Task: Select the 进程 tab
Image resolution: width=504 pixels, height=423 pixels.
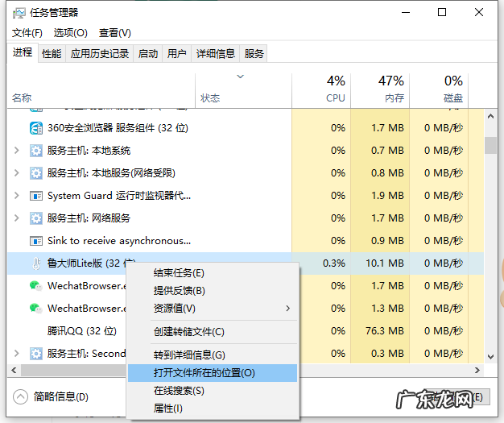Action: 23,52
